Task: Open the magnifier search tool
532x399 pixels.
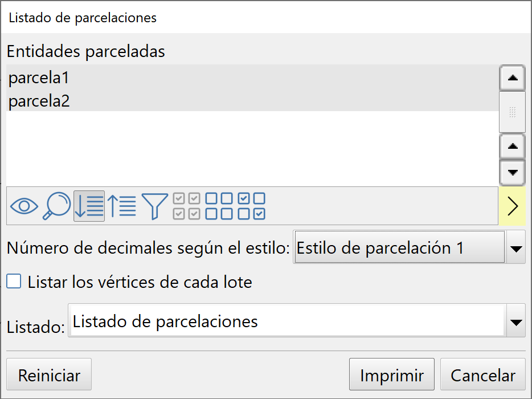Action: [56, 206]
